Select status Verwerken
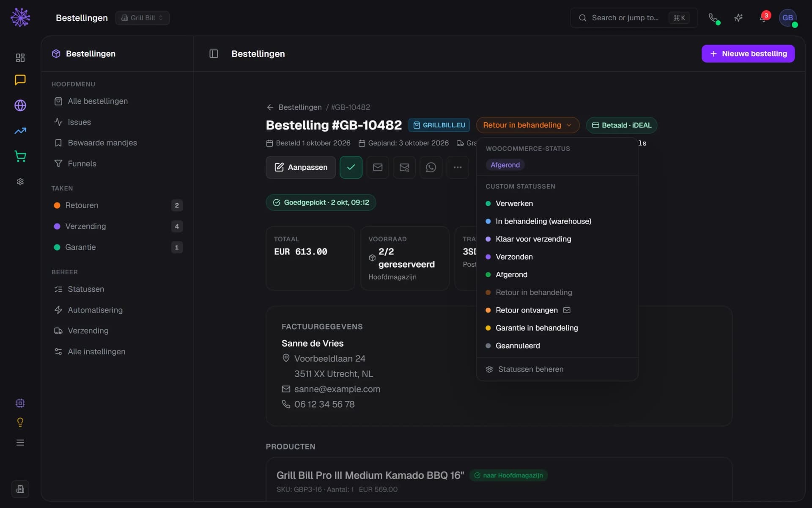812x508 pixels. point(557,204)
